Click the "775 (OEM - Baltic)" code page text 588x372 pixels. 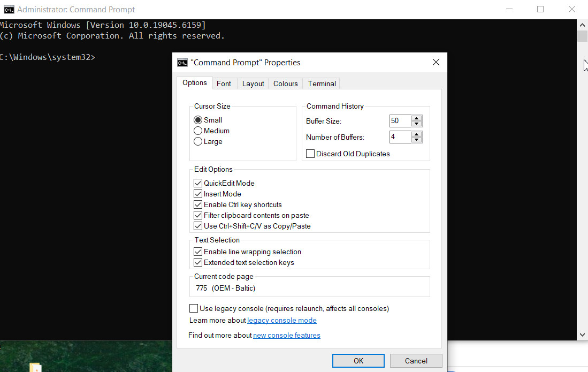(x=225, y=288)
